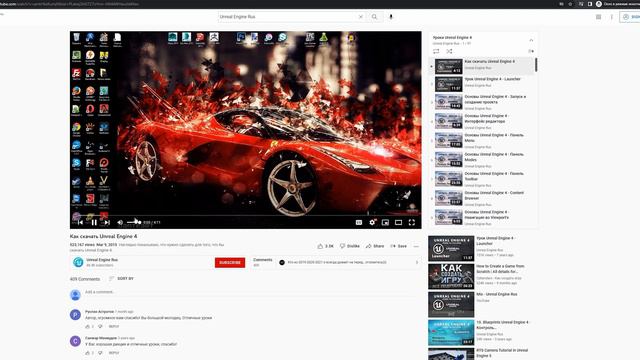Play playlist video Панель Modes

point(482,160)
